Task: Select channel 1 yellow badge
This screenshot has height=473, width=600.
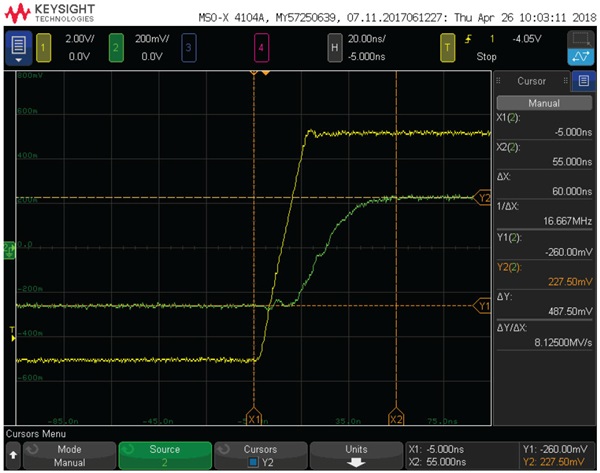Action: coord(45,47)
